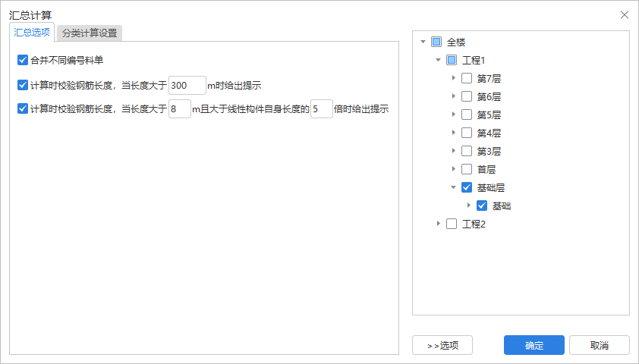Expand the 首层 tree node
This screenshot has width=639, height=364.
point(454,168)
